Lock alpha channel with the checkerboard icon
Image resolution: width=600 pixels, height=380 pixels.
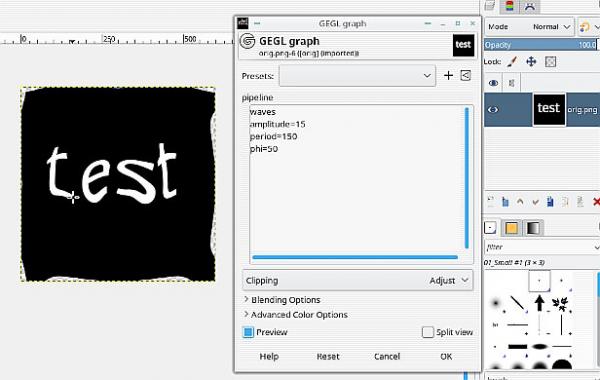point(550,62)
